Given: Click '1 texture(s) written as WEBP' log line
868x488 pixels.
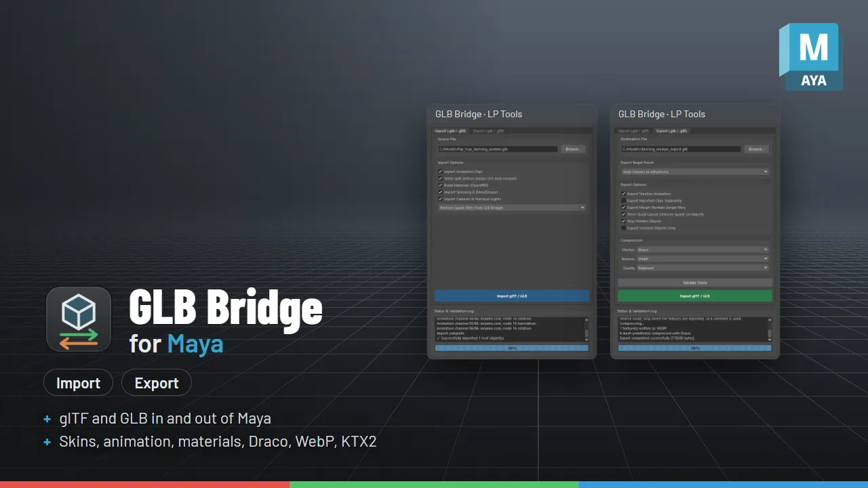Looking at the screenshot, I should click(x=644, y=328).
